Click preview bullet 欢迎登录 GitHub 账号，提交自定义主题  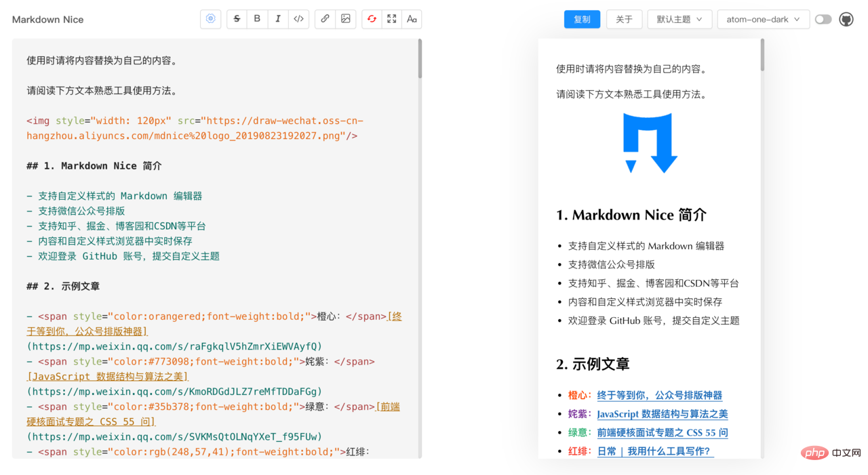tap(654, 321)
